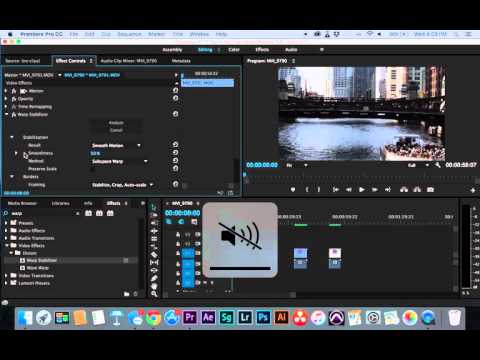Viewport: 480px width, 360px height.
Task: Filter by Accelerated Effects in the Effects panel
Action: (x=88, y=213)
